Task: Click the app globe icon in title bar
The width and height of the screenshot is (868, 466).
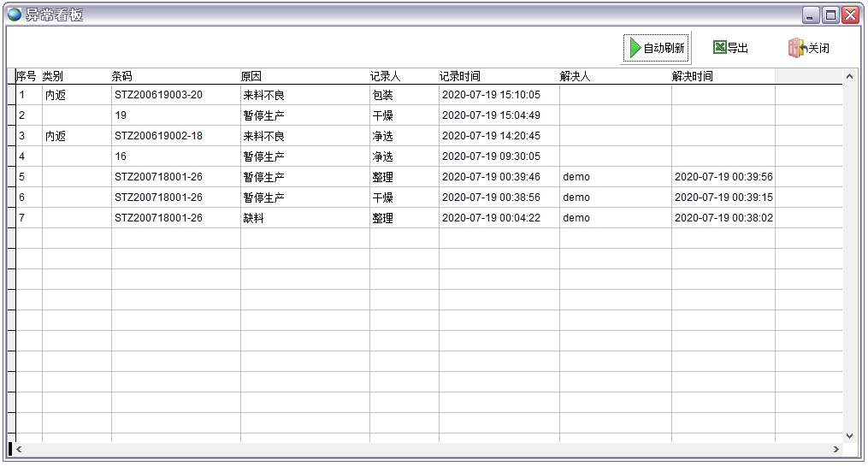Action: tap(15, 15)
